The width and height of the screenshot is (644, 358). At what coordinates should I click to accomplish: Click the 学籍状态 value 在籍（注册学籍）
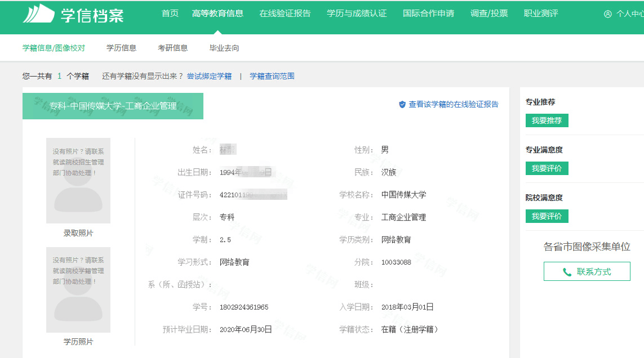(x=410, y=329)
